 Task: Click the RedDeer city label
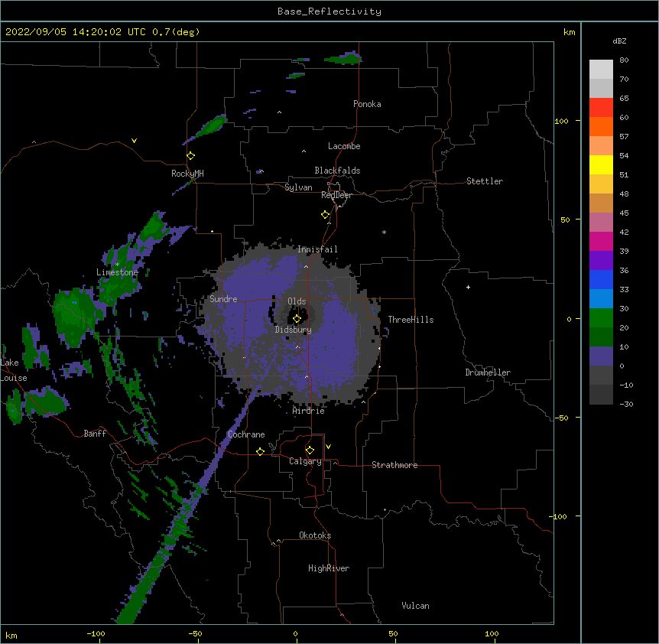[336, 195]
